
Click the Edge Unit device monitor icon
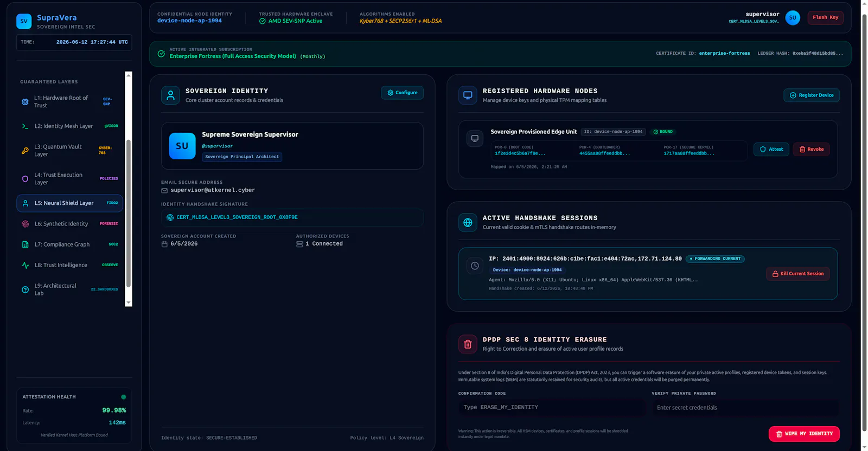pyautogui.click(x=475, y=138)
